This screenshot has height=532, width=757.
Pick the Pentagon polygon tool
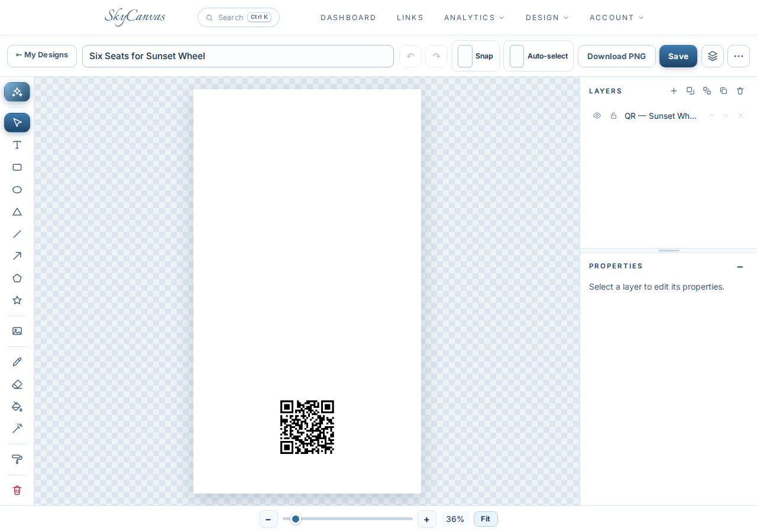(17, 278)
